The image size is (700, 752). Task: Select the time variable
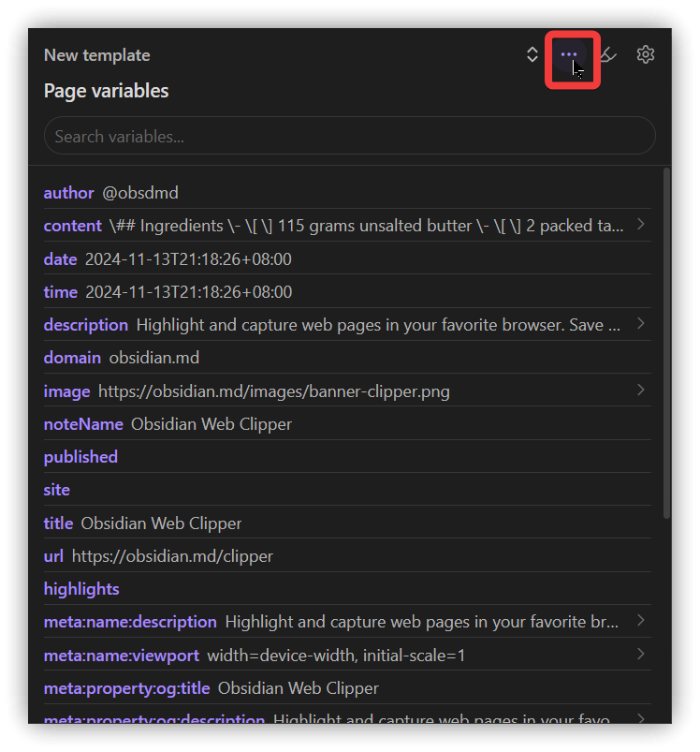[61, 291]
